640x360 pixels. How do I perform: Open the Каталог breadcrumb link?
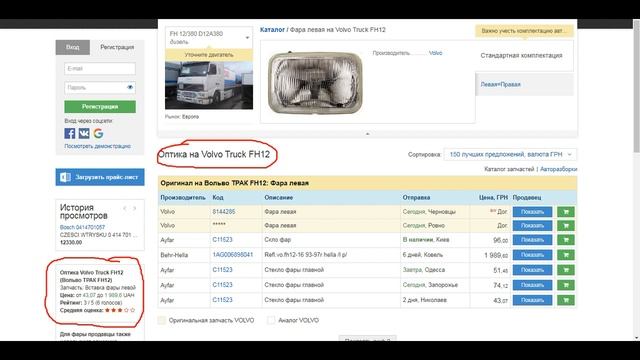click(272, 29)
